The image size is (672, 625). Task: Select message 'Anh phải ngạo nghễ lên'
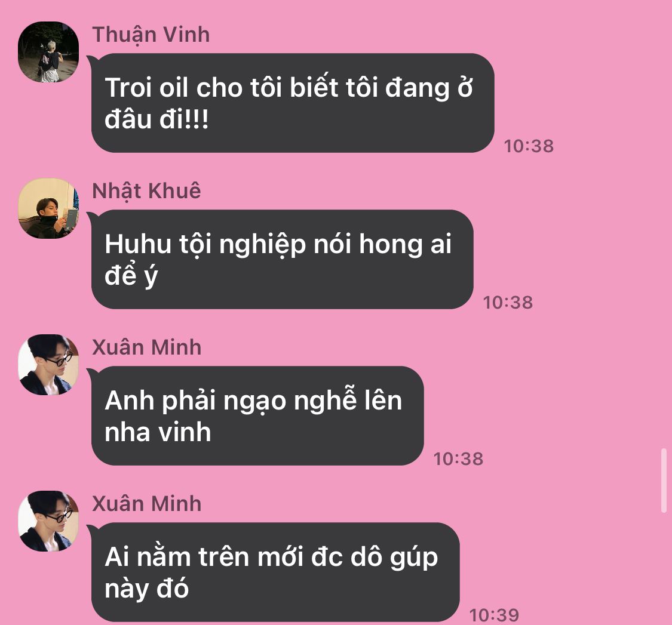point(257,415)
